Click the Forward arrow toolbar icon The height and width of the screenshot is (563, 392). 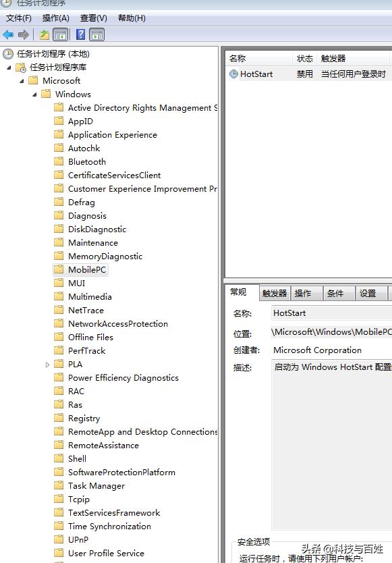click(24, 35)
